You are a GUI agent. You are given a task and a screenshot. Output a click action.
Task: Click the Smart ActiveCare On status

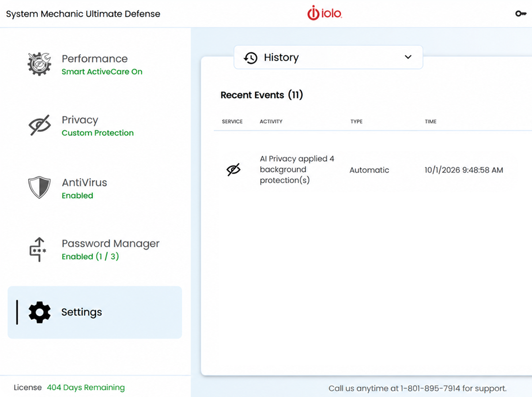click(x=102, y=71)
